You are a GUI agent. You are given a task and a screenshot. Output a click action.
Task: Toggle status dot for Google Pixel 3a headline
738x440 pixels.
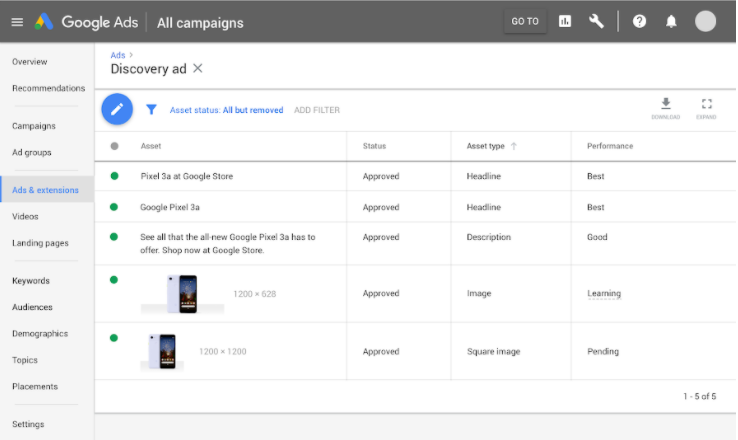[114, 207]
